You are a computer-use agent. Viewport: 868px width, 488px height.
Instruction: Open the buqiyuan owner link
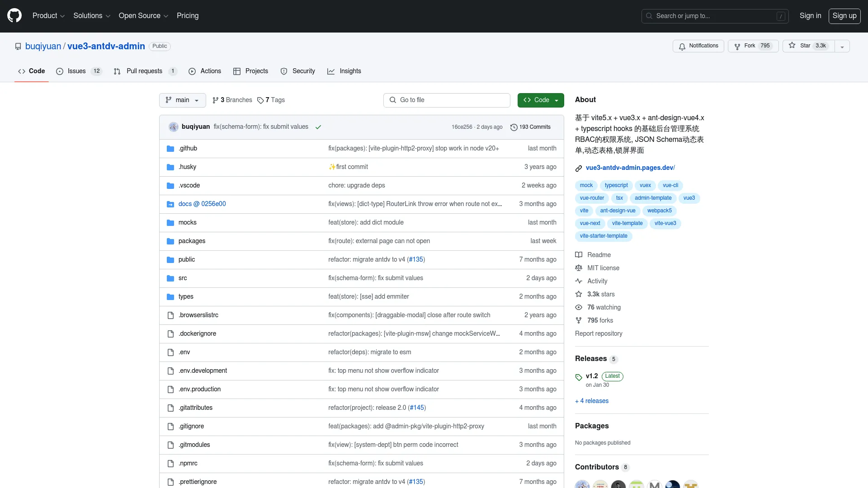point(43,47)
